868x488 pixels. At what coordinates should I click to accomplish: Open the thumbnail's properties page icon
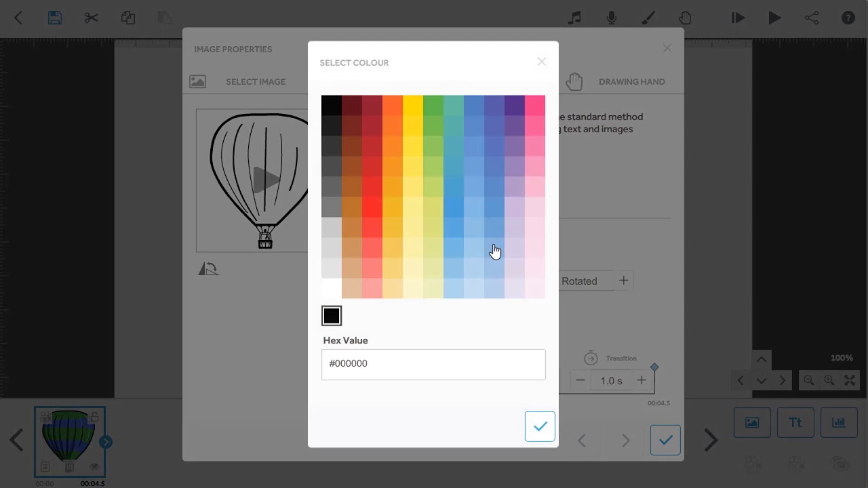45,467
